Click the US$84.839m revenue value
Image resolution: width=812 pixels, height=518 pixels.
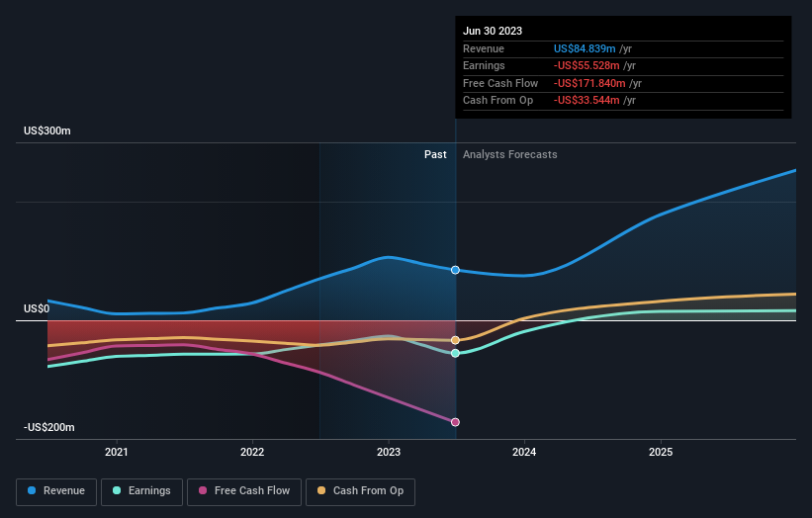[585, 48]
